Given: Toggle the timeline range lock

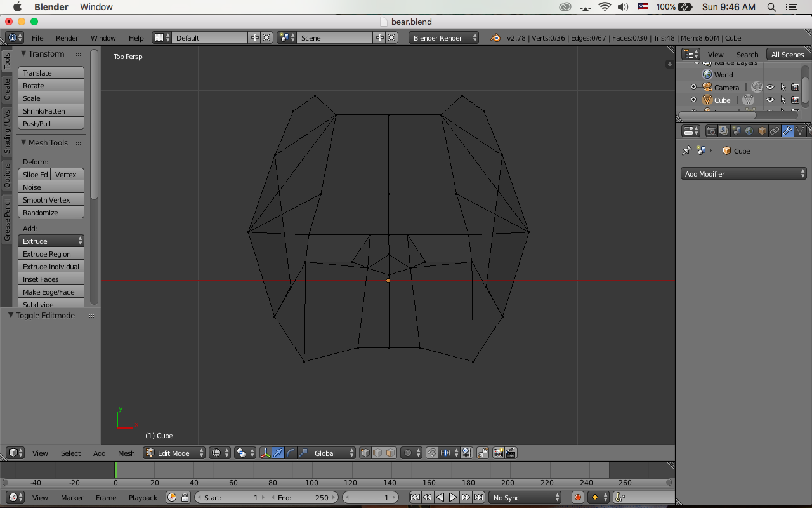Looking at the screenshot, I should tap(185, 497).
